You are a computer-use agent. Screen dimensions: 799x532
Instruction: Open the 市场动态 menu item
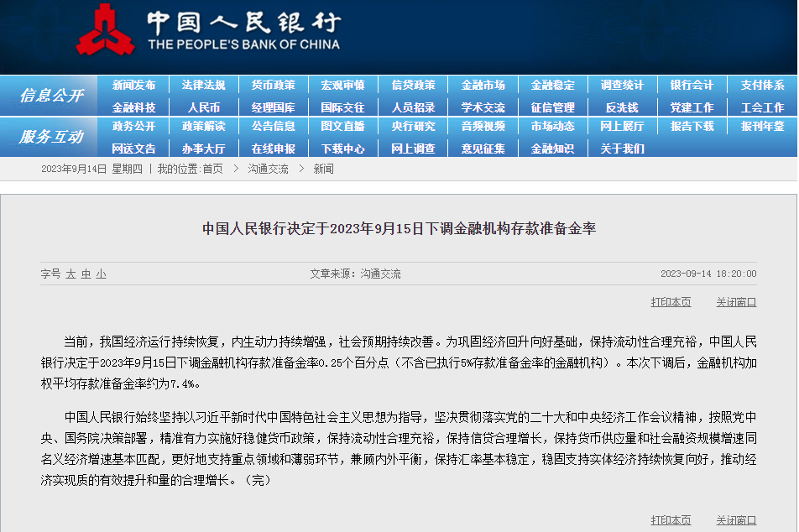tap(553, 126)
